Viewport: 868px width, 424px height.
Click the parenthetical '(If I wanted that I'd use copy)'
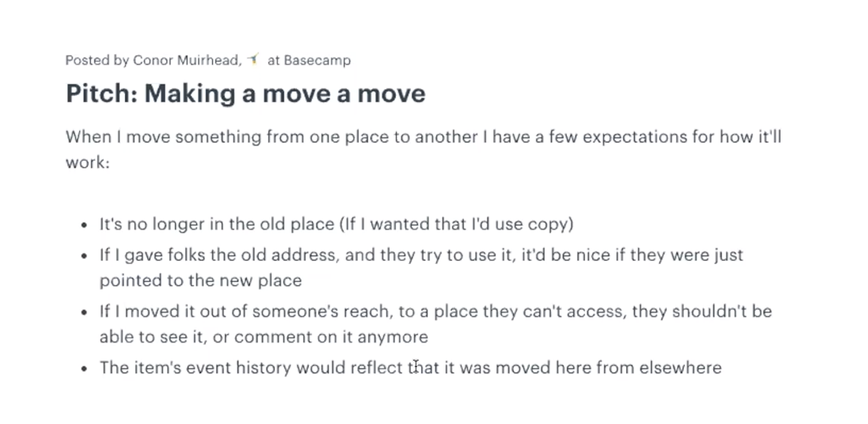pyautogui.click(x=456, y=224)
